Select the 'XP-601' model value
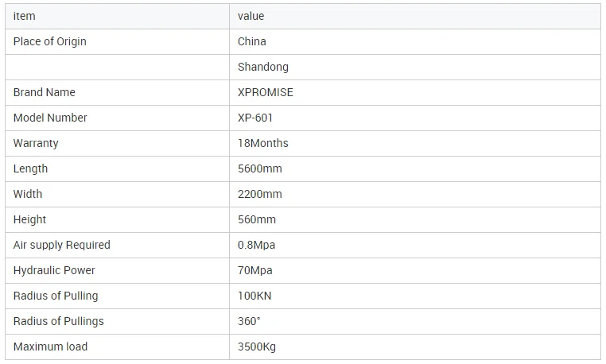Viewport: 606px width, 364px height. pos(256,118)
